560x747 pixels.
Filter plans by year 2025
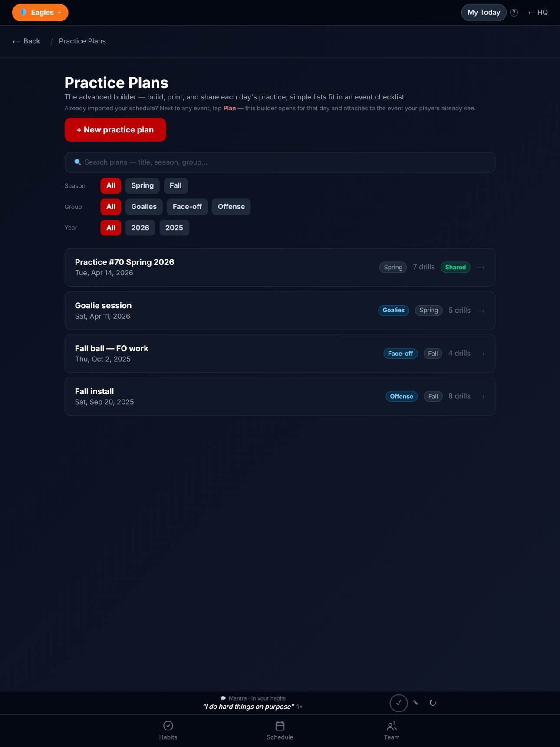point(174,228)
